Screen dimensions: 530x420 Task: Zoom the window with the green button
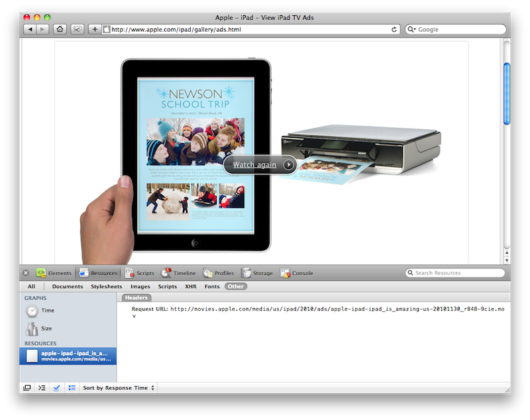point(47,17)
